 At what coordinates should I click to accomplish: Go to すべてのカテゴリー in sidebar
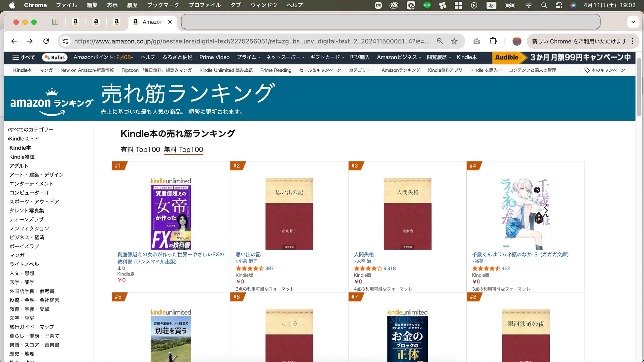[x=31, y=129]
